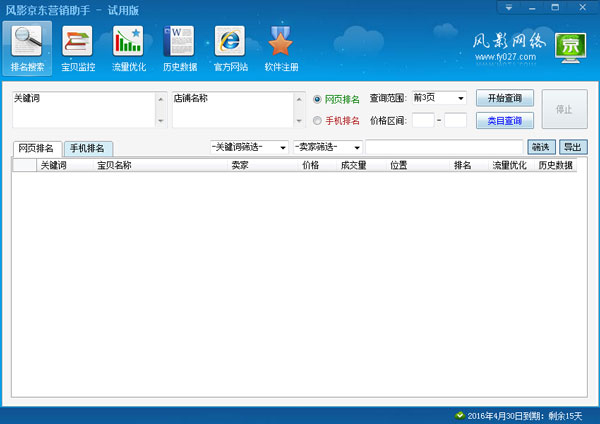
Task: Click the 历史数据 column header
Action: [x=556, y=165]
